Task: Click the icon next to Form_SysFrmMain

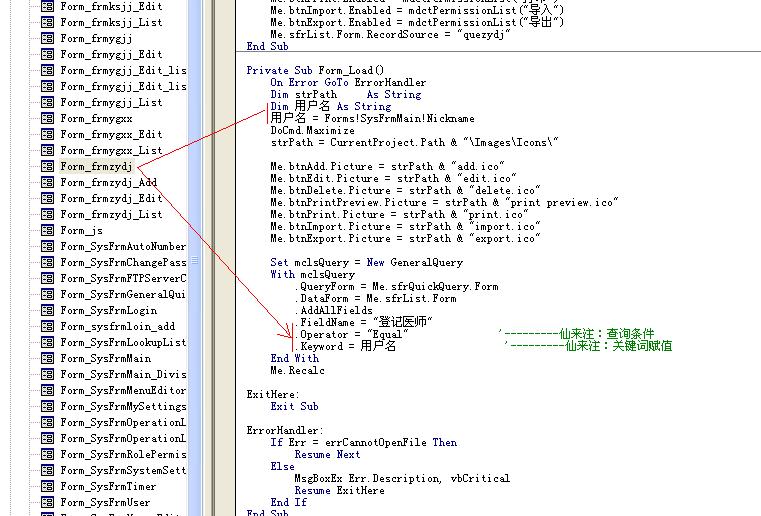Action: (x=46, y=358)
